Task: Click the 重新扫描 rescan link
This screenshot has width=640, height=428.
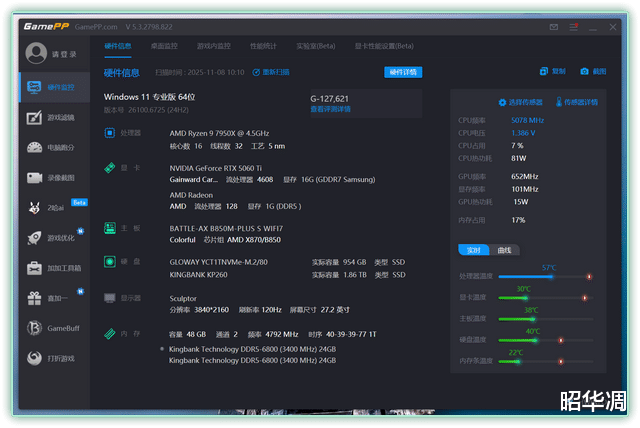Action: click(271, 72)
